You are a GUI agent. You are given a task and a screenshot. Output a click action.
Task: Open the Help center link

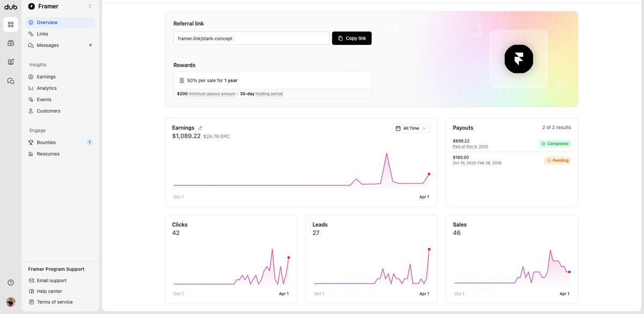pos(49,291)
